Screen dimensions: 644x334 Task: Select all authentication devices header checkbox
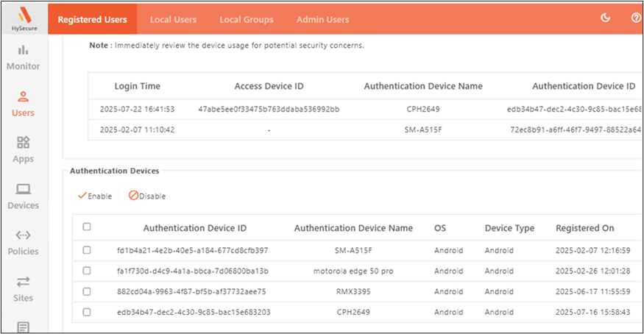87,227
